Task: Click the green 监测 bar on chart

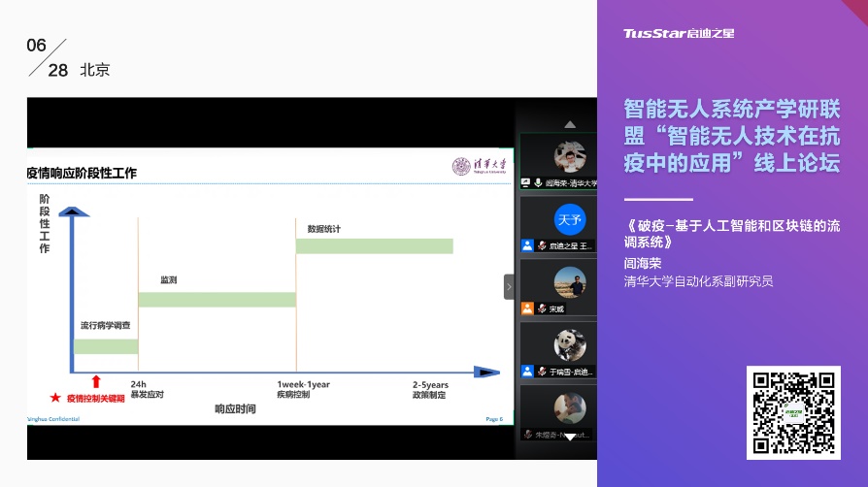Action: coord(217,299)
